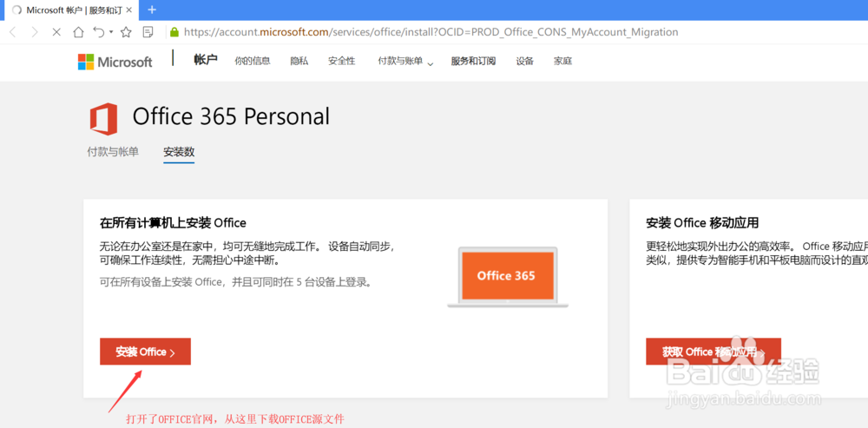Image resolution: width=868 pixels, height=428 pixels.
Task: Open 家庭 in navigation
Action: click(x=562, y=61)
